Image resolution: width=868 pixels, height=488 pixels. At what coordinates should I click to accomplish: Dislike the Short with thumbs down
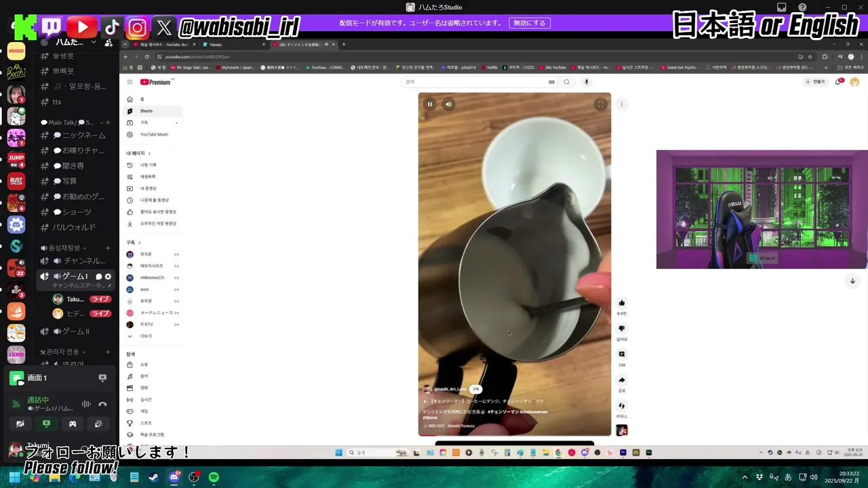coord(622,329)
